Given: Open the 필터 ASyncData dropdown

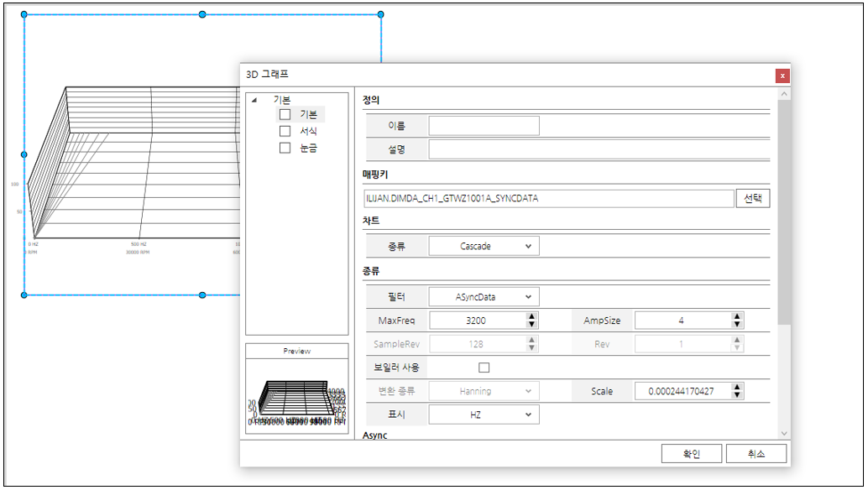Looking at the screenshot, I should [484, 297].
